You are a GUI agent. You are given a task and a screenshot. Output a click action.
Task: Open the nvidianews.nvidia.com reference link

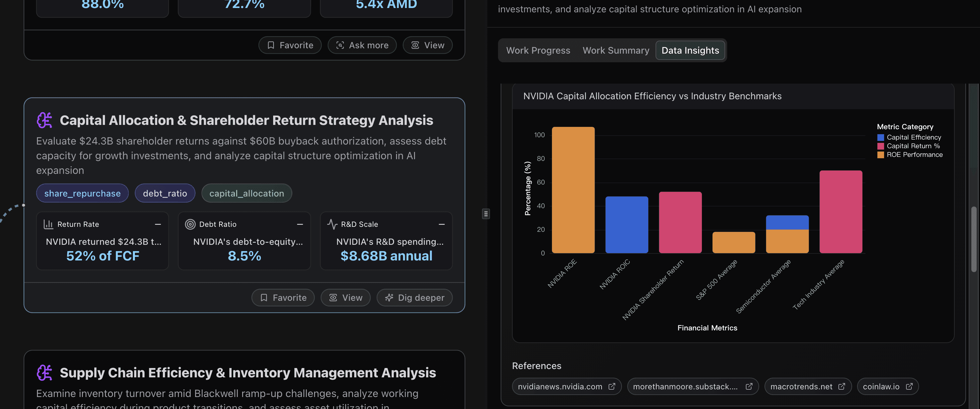pyautogui.click(x=567, y=386)
